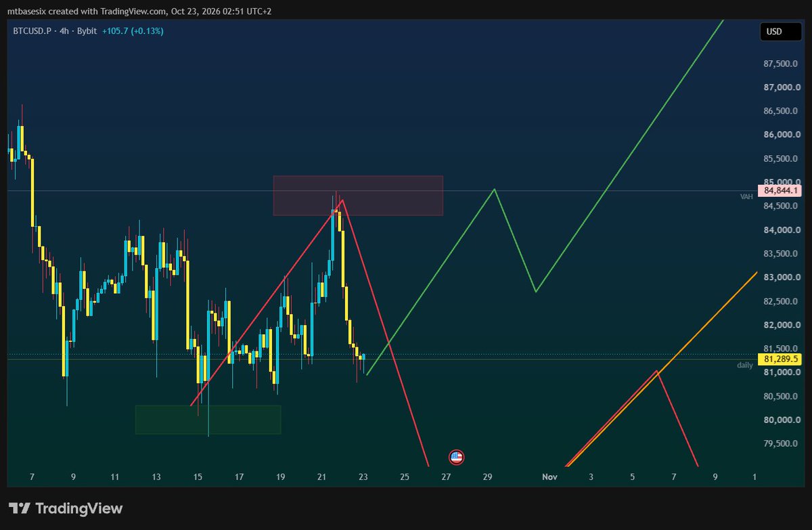
Task: Click the 86,000.0 price axis label
Action: coord(783,135)
